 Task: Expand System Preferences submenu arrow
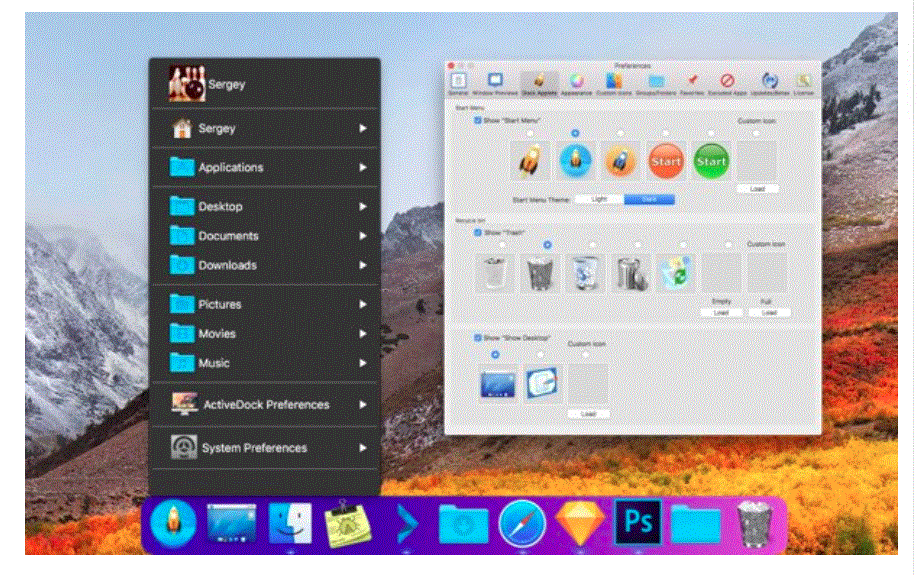click(363, 447)
